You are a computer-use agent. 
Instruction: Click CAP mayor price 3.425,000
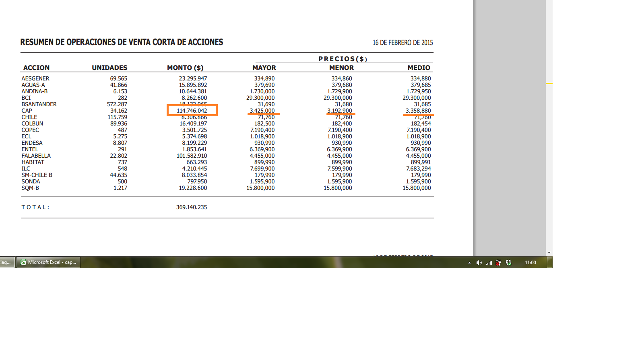(262, 111)
